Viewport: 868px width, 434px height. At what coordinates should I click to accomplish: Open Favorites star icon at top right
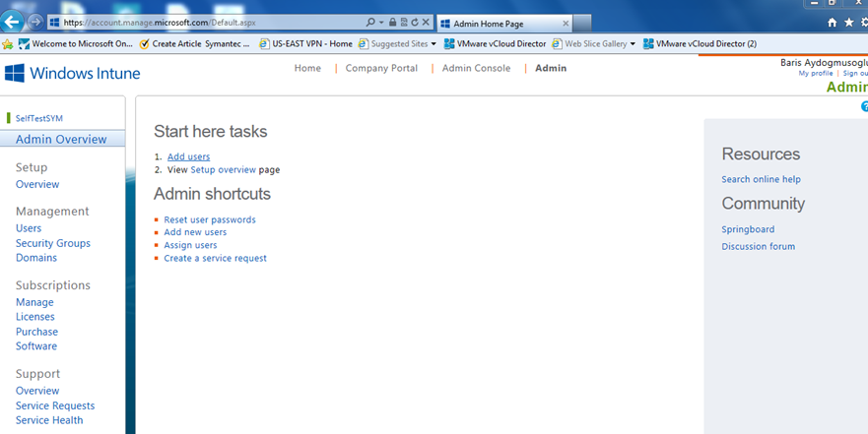click(849, 23)
